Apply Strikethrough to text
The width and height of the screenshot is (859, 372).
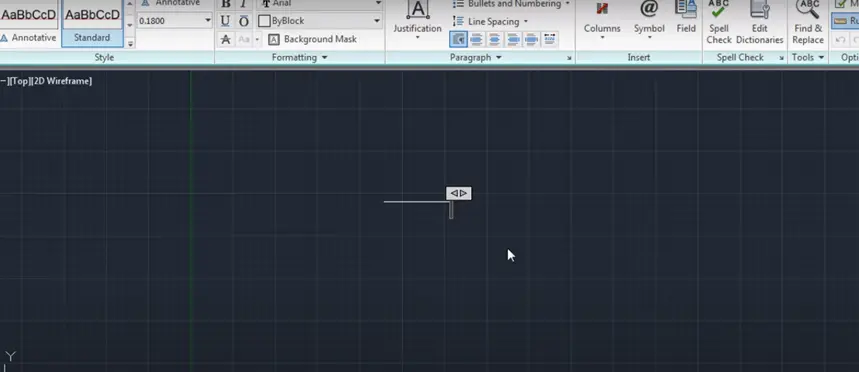(225, 39)
